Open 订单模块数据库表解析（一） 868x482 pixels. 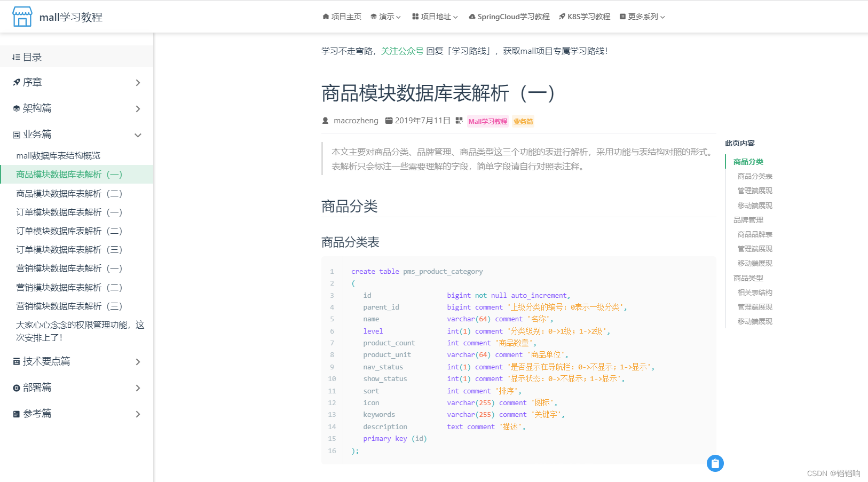(x=69, y=212)
